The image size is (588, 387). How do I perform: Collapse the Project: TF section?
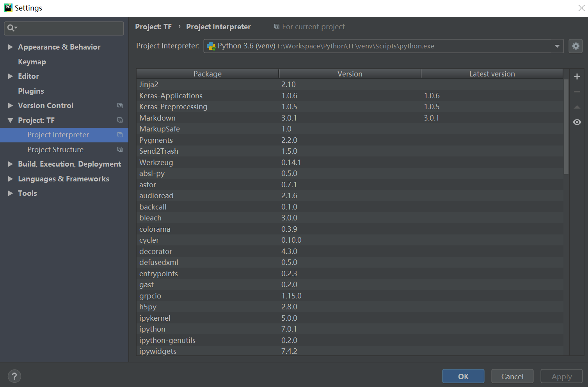point(11,120)
